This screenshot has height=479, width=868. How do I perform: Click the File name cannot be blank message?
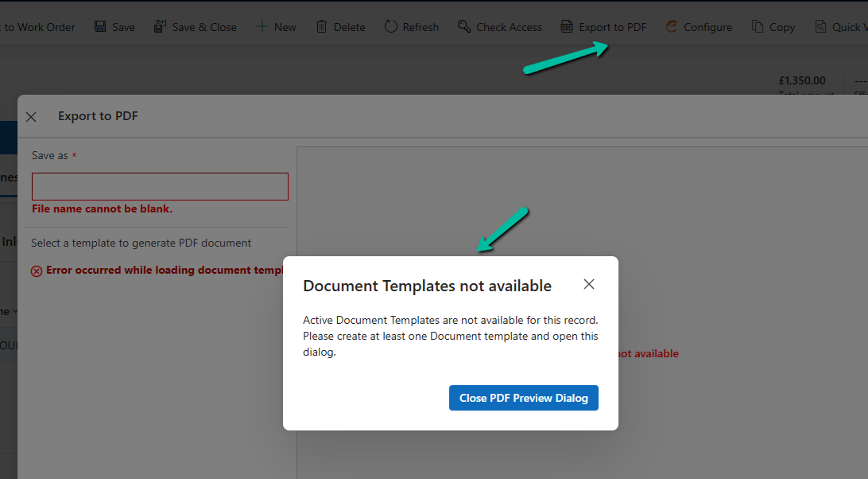click(102, 209)
